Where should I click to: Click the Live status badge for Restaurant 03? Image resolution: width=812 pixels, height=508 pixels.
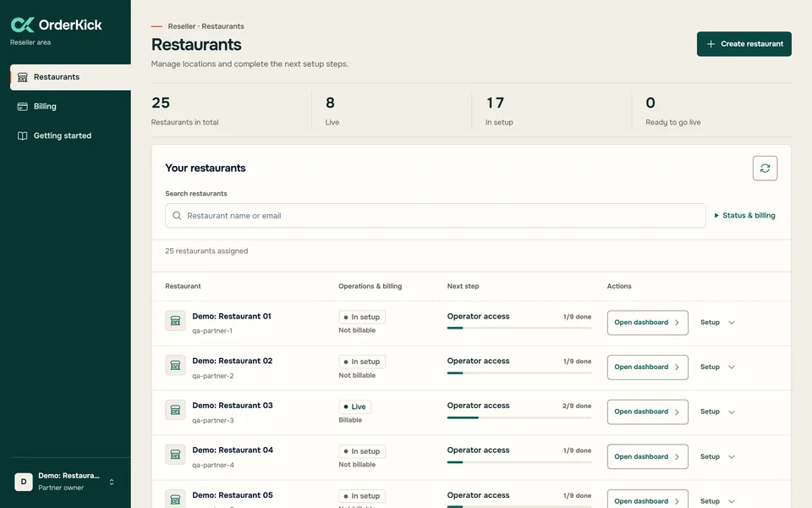tap(354, 406)
